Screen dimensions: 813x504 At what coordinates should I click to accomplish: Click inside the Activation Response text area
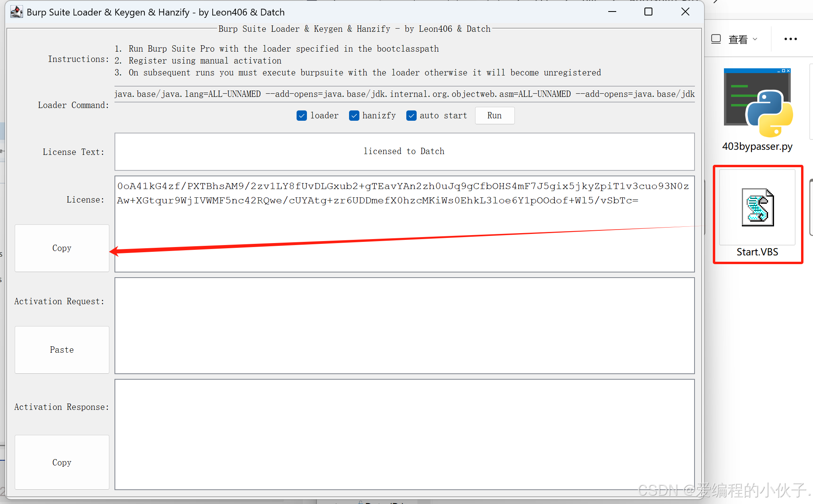point(404,434)
